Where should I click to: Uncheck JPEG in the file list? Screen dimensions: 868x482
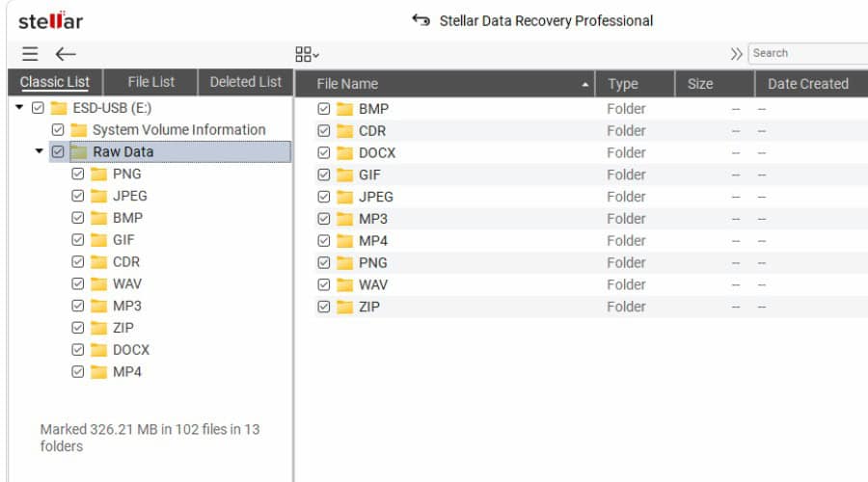(x=324, y=197)
